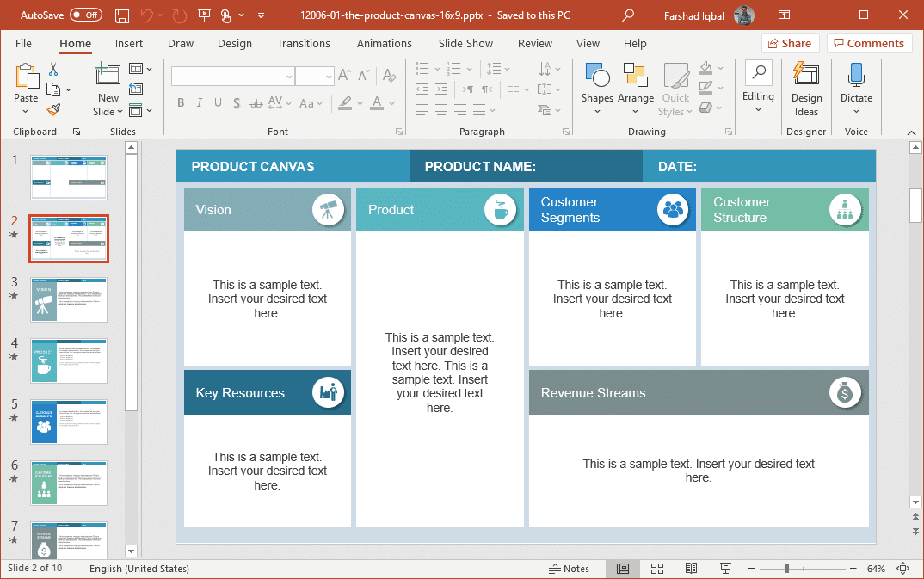This screenshot has width=924, height=579.
Task: Open the Comments pane
Action: [x=869, y=43]
